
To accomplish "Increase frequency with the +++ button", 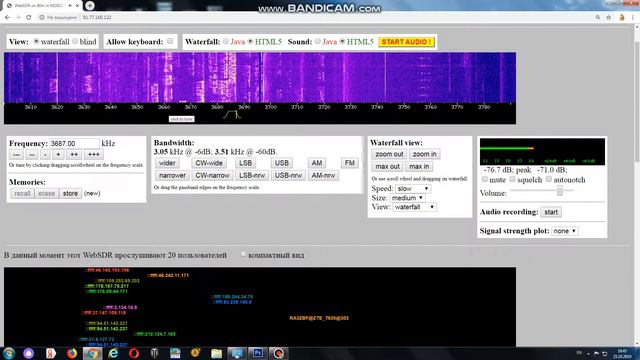I will [93, 155].
